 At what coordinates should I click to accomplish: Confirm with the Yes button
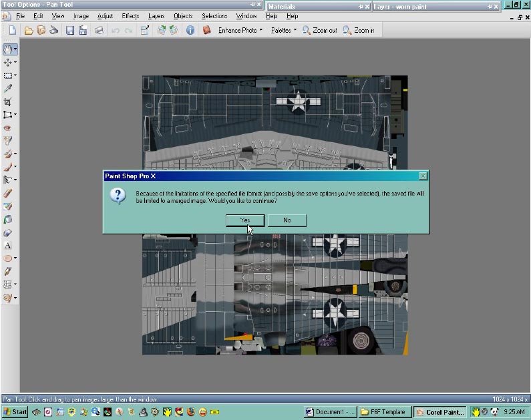pyautogui.click(x=245, y=220)
